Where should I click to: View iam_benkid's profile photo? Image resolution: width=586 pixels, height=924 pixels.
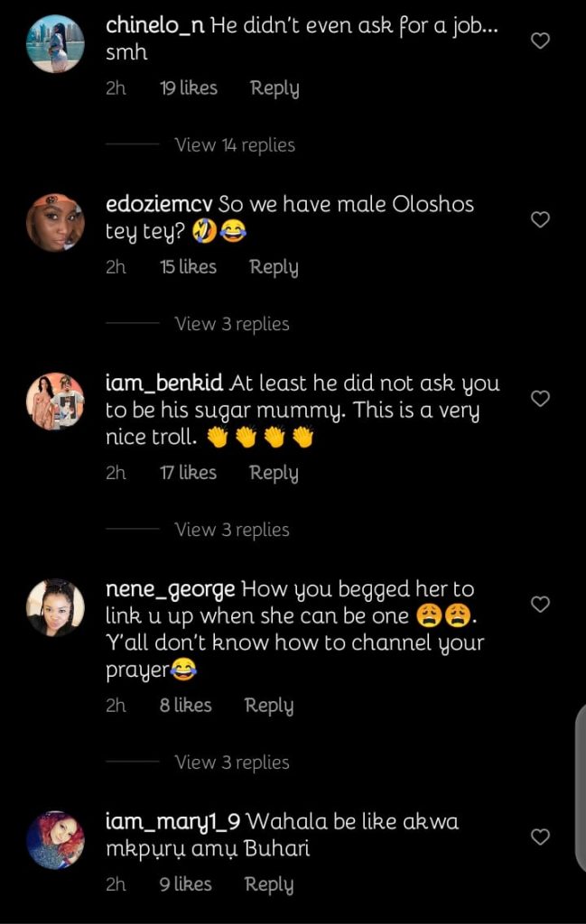(x=55, y=401)
